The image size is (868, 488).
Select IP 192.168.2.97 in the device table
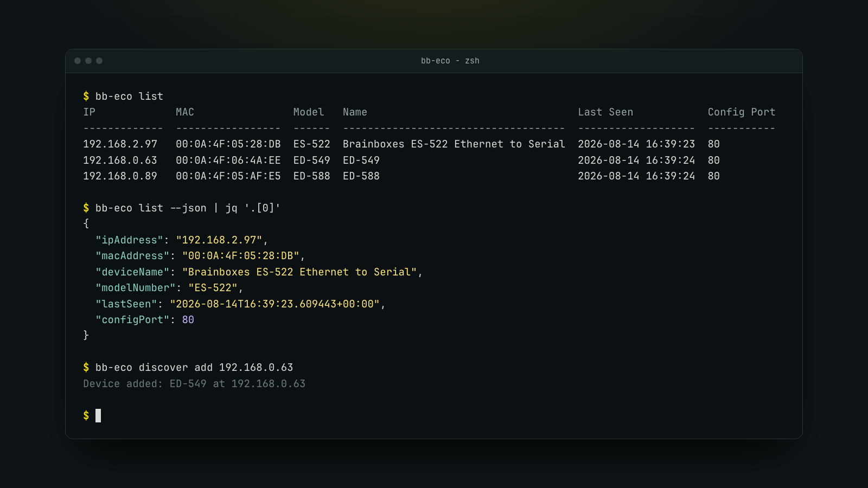pos(120,144)
